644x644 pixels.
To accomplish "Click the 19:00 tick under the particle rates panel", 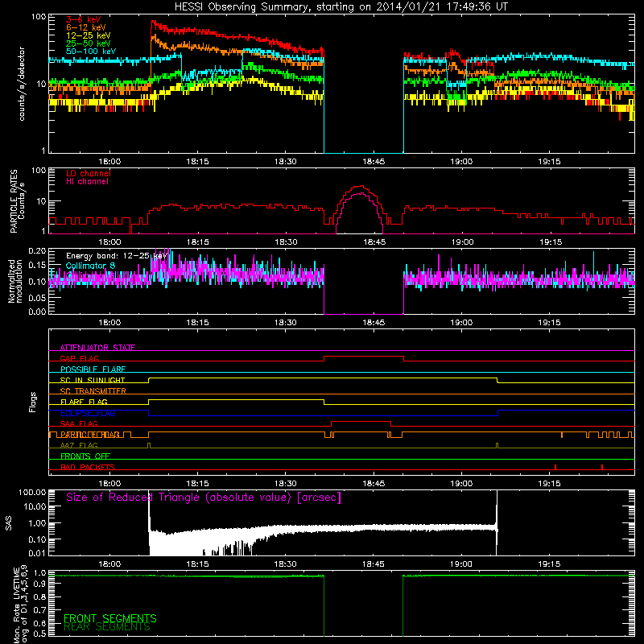I will click(461, 242).
